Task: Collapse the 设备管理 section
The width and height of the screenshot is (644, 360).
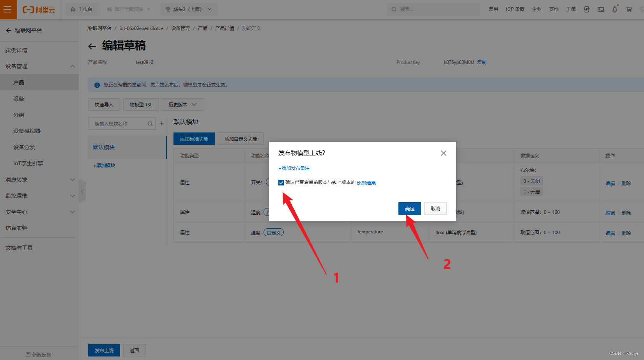Action: tap(39, 66)
